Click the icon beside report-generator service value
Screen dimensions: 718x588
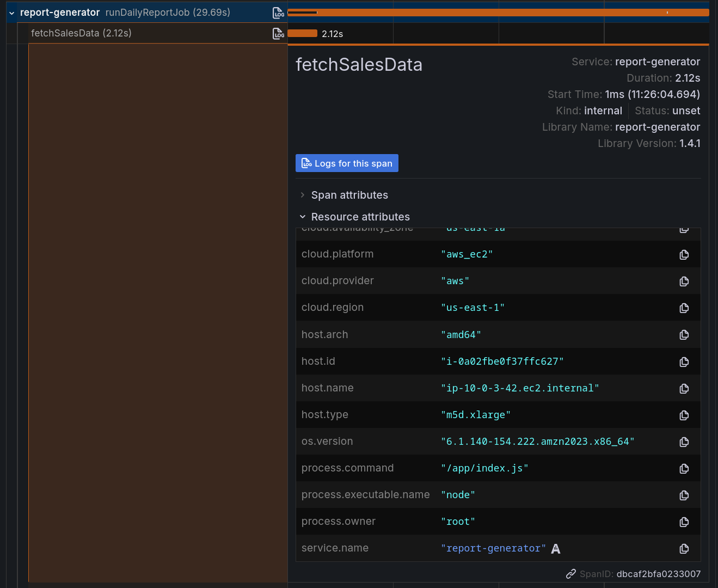(x=556, y=549)
